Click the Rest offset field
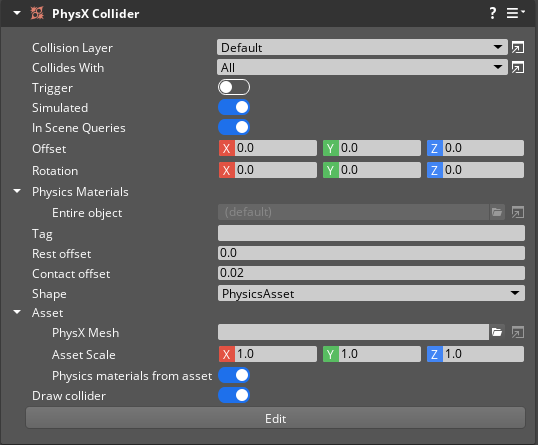The width and height of the screenshot is (538, 445). pyautogui.click(x=371, y=253)
